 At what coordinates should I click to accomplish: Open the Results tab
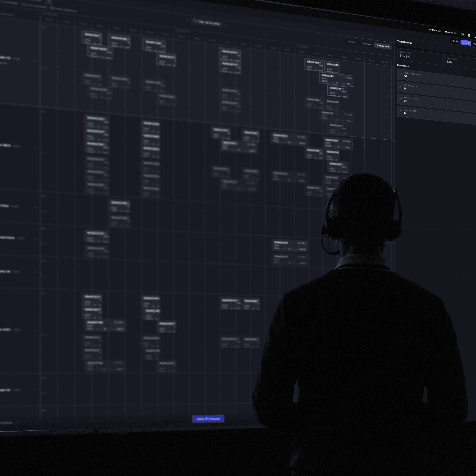click(466, 43)
